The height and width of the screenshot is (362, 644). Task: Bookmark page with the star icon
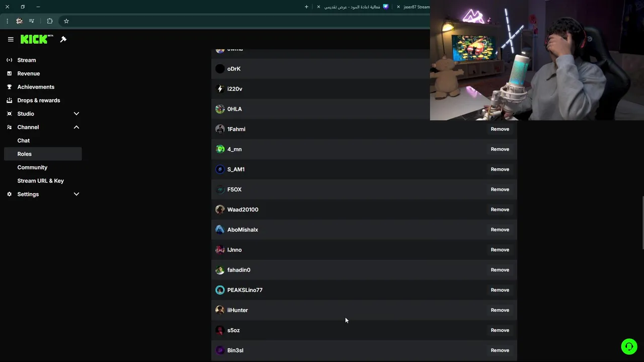pos(66,21)
